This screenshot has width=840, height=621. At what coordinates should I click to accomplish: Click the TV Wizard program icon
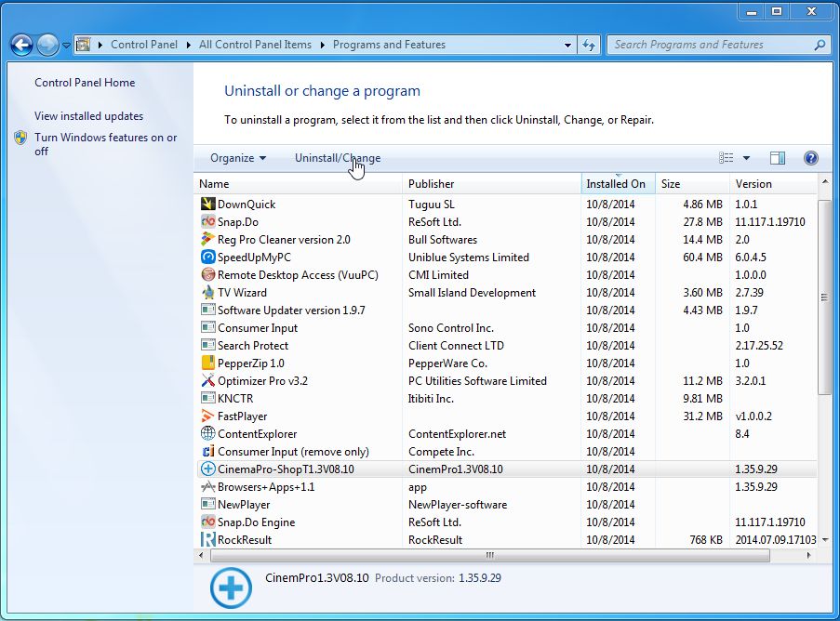208,293
